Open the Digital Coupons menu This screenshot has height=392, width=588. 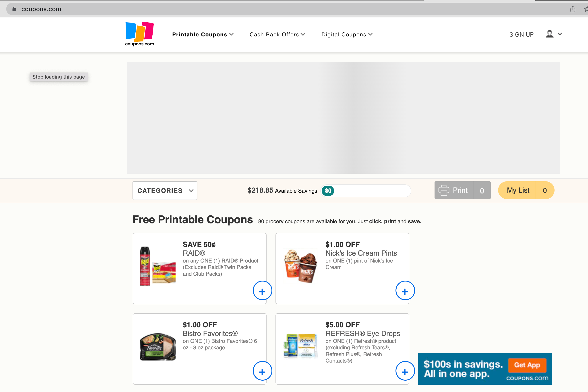[x=347, y=35]
